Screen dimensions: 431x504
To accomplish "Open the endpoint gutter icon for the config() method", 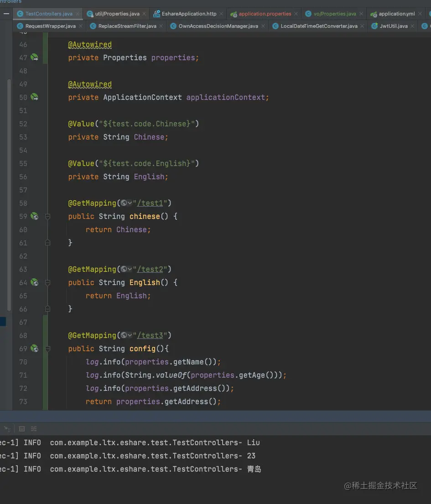I will (34, 348).
